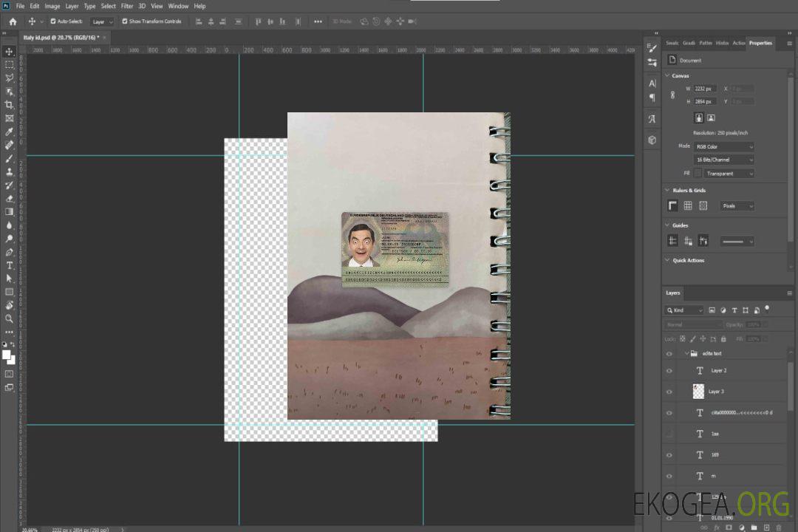Select the Rectangular Marquee tool
The height and width of the screenshot is (532, 798).
point(9,65)
